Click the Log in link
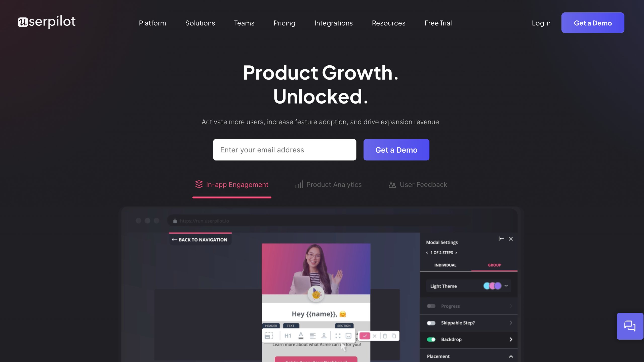 (541, 23)
